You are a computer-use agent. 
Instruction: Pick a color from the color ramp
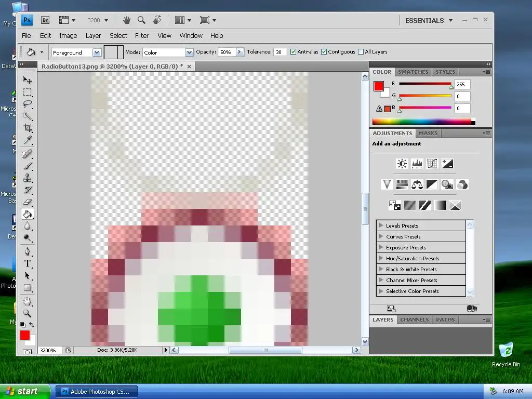click(423, 122)
